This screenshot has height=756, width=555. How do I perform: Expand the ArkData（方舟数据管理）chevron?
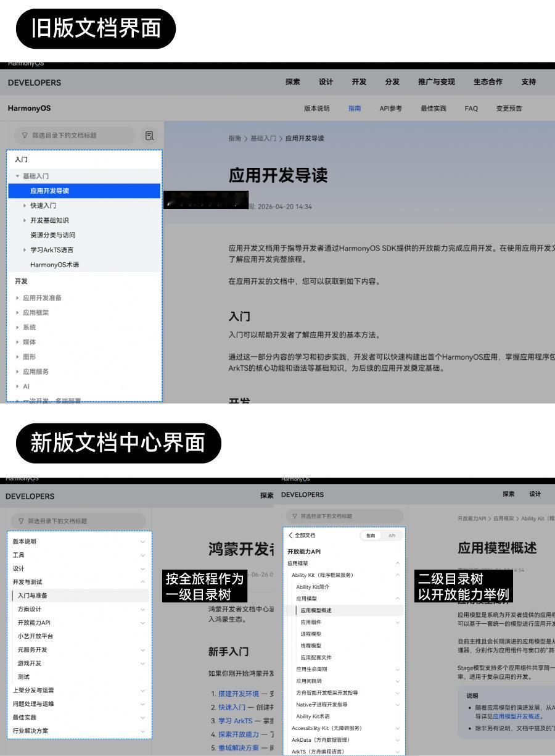(x=398, y=740)
